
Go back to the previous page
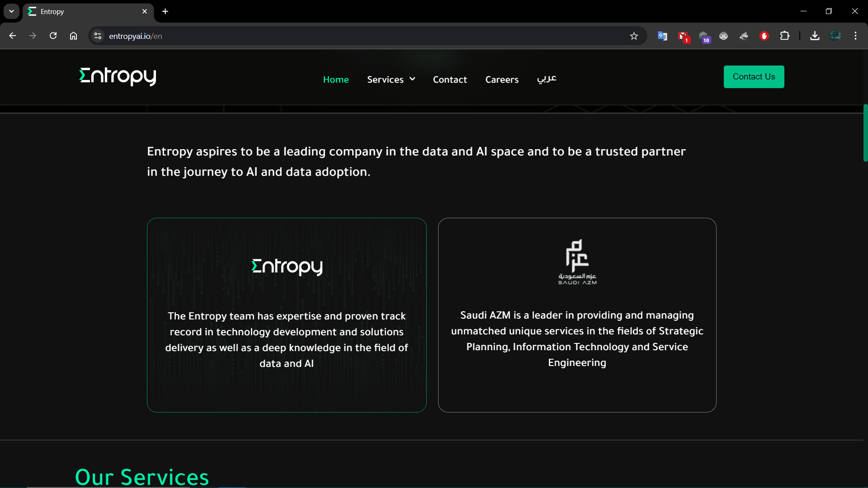point(13,36)
